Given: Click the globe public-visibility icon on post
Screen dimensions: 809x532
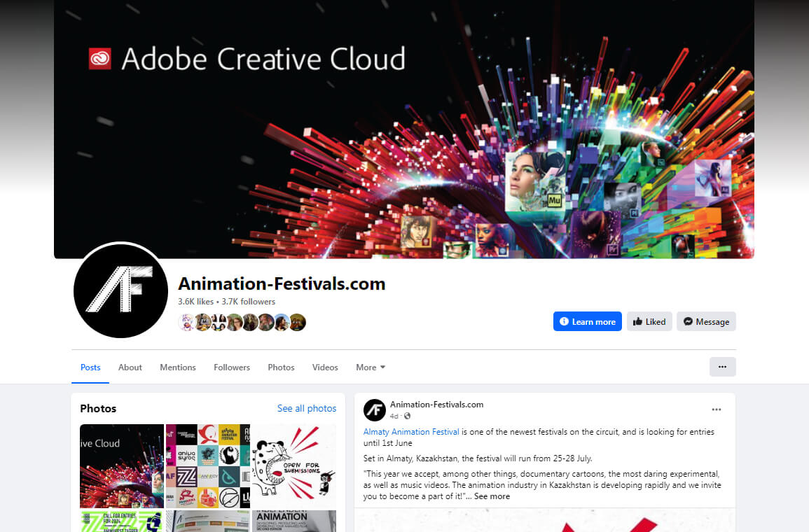Looking at the screenshot, I should click(407, 416).
